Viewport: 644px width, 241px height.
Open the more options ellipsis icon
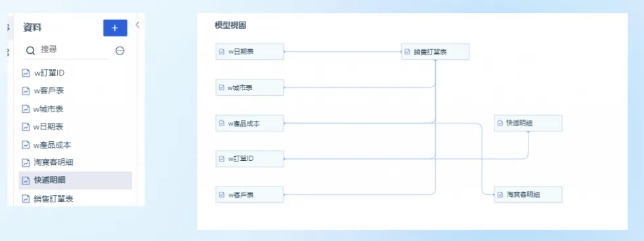120,51
